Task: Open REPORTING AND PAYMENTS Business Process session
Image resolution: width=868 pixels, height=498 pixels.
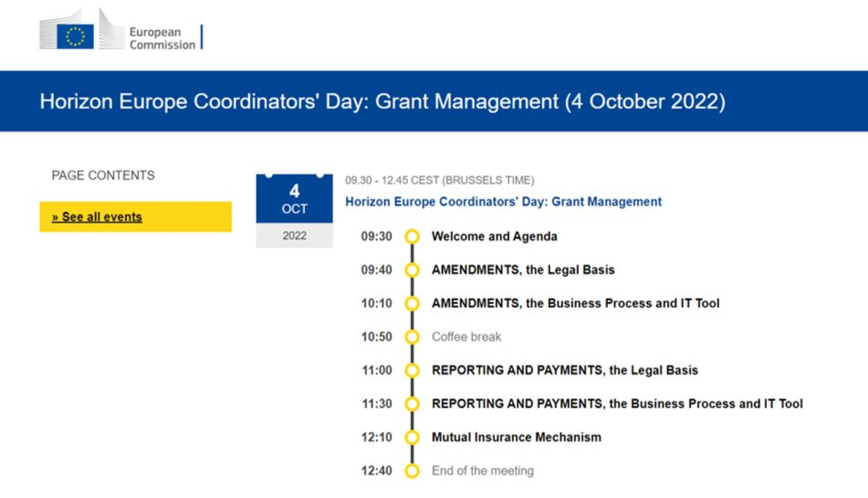Action: [617, 404]
